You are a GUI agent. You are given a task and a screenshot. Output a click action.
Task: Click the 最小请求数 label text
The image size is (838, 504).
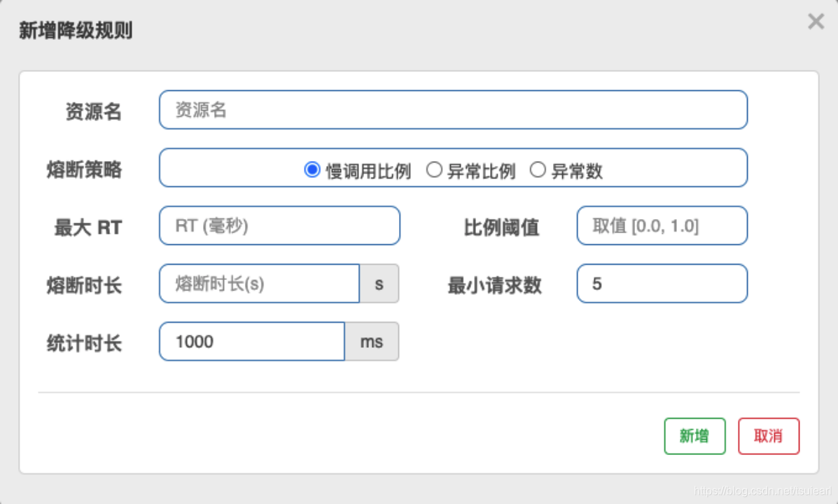point(495,284)
